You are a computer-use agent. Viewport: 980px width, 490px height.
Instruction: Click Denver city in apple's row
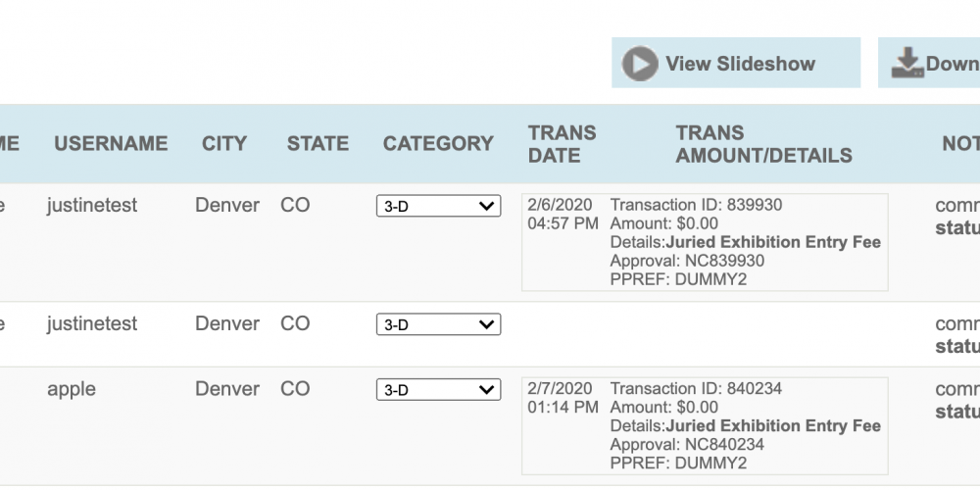click(x=227, y=389)
